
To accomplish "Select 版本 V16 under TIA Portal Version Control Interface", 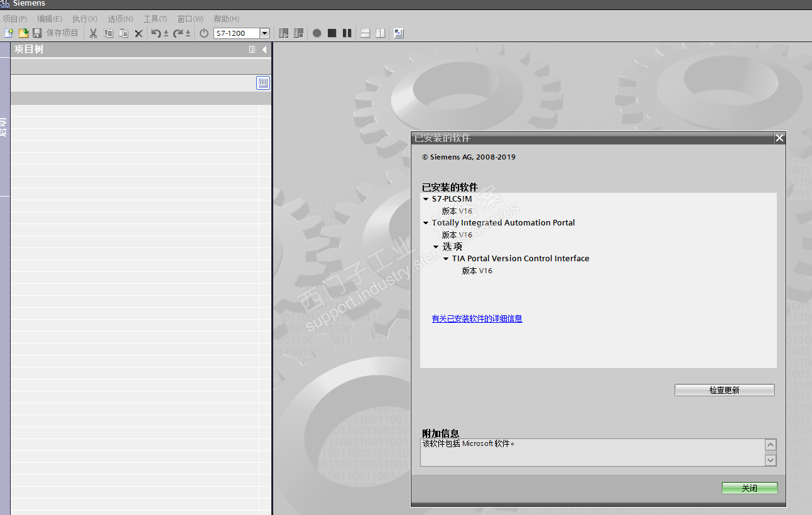I will click(477, 271).
